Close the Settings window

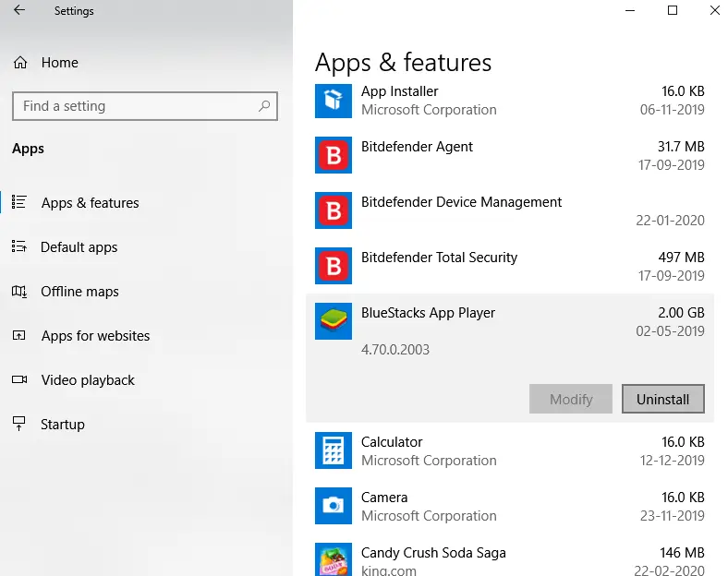coord(715,10)
